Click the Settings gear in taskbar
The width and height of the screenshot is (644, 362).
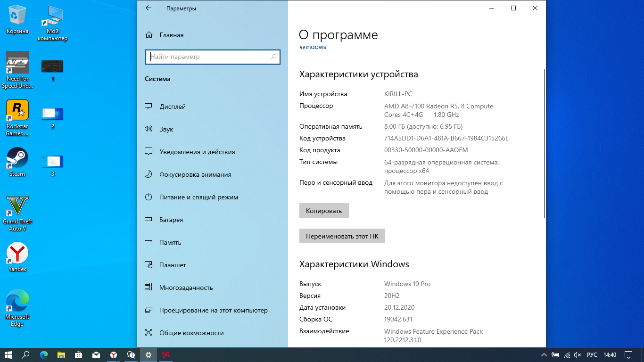click(149, 354)
